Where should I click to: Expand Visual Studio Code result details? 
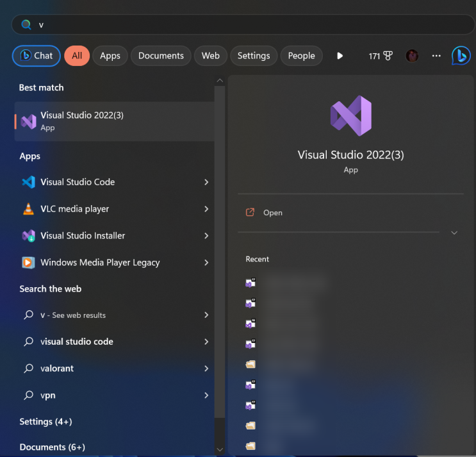pos(206,182)
